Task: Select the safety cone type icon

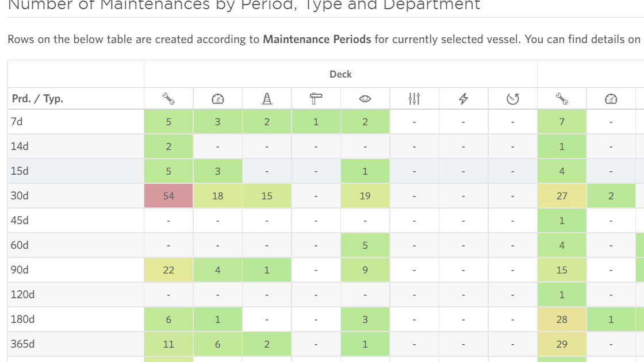Action: pyautogui.click(x=266, y=98)
